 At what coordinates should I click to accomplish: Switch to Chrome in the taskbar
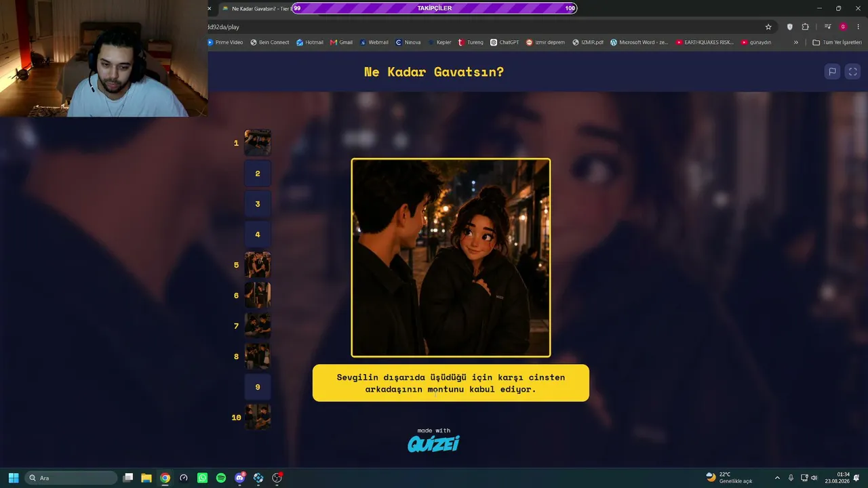point(165,478)
